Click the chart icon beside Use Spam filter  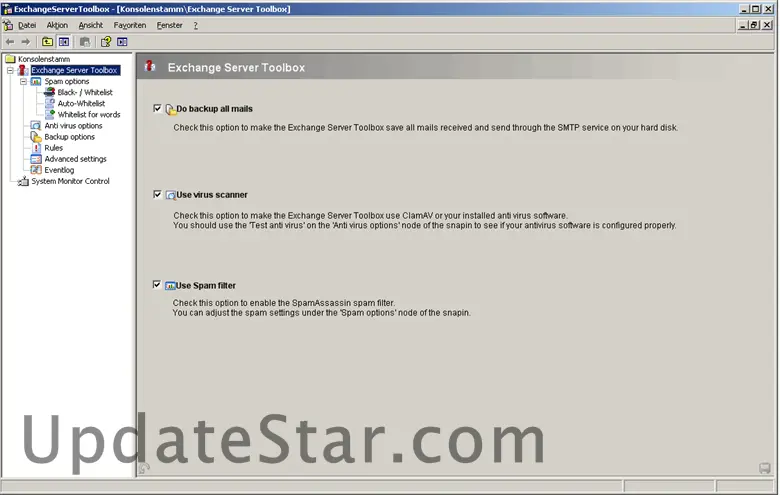170,286
